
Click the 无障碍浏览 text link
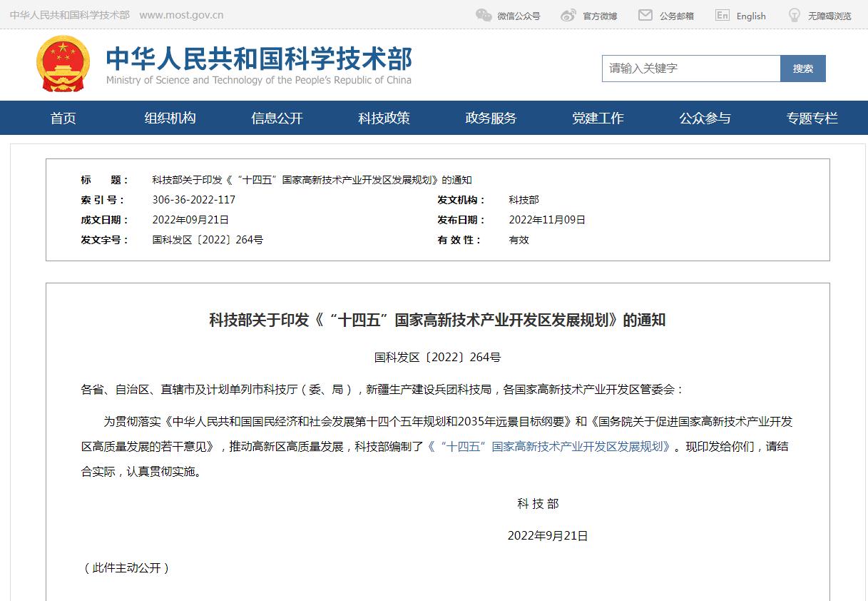coord(829,16)
